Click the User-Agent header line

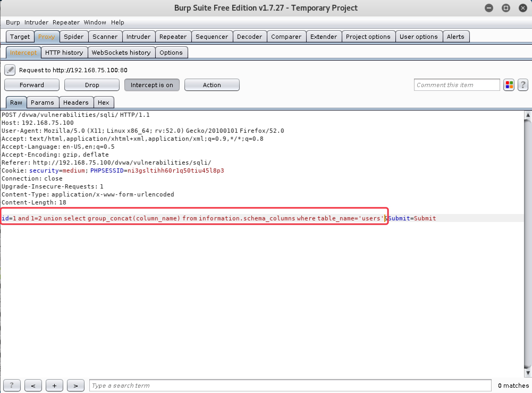click(x=143, y=131)
